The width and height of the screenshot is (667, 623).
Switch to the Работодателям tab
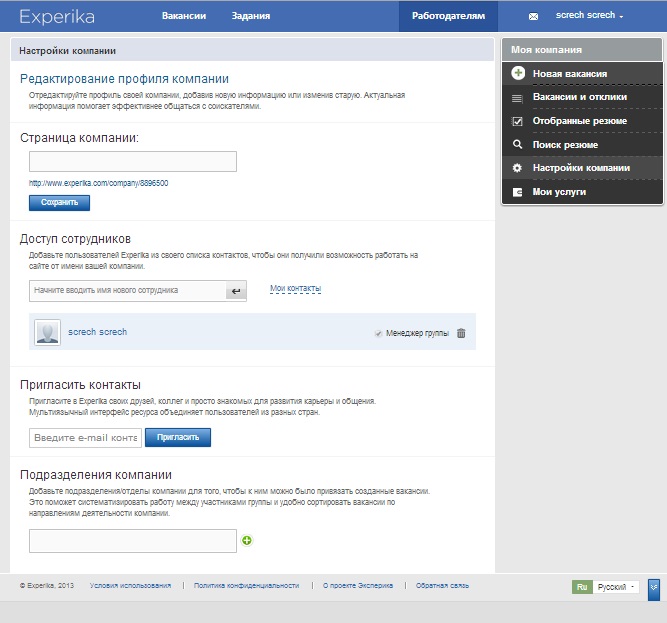pyautogui.click(x=448, y=16)
